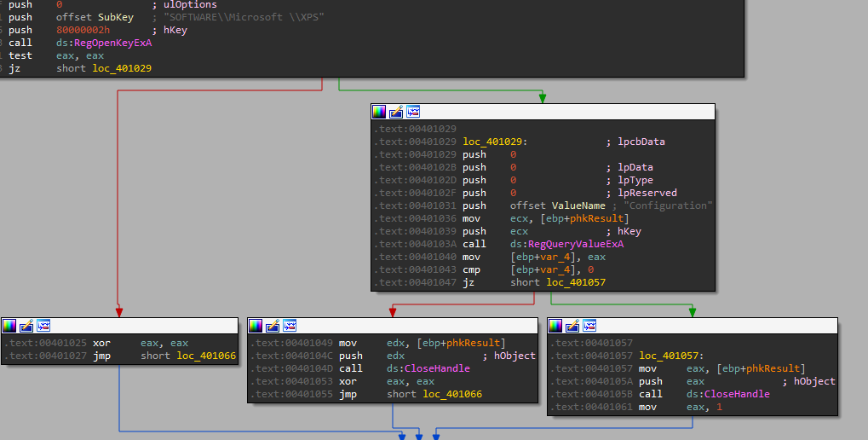Click node color icon on 00401049 block
The image size is (868, 440).
[x=256, y=326]
